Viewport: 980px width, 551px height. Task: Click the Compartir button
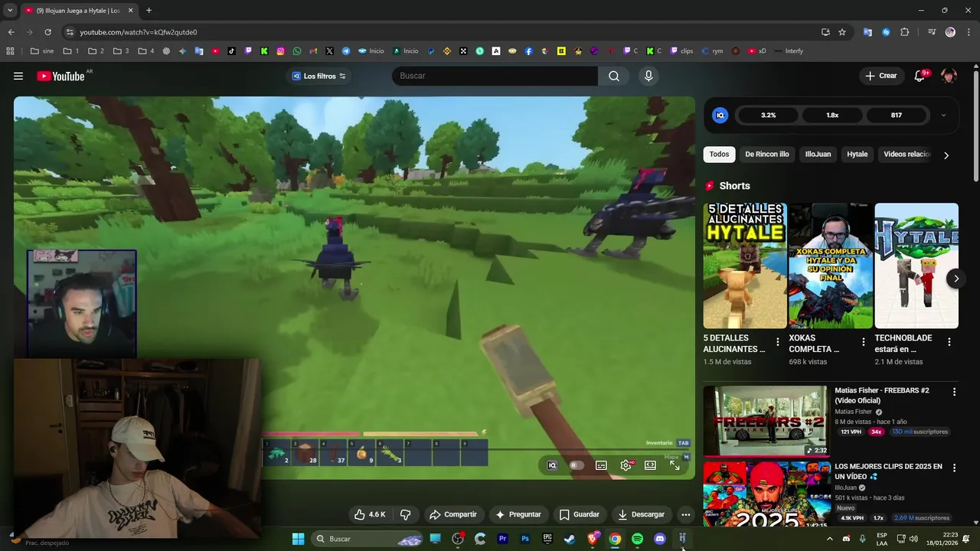pyautogui.click(x=453, y=514)
